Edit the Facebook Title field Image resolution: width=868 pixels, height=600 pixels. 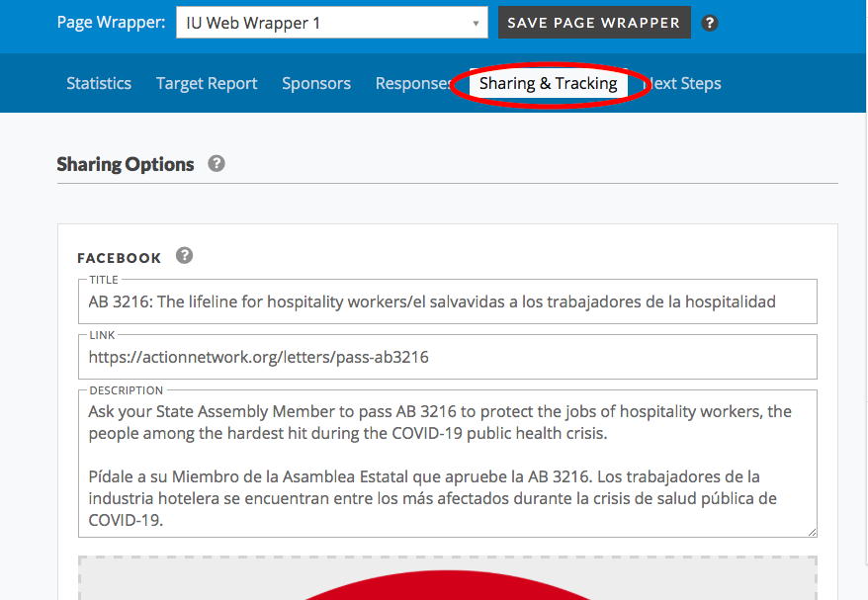[x=447, y=301]
